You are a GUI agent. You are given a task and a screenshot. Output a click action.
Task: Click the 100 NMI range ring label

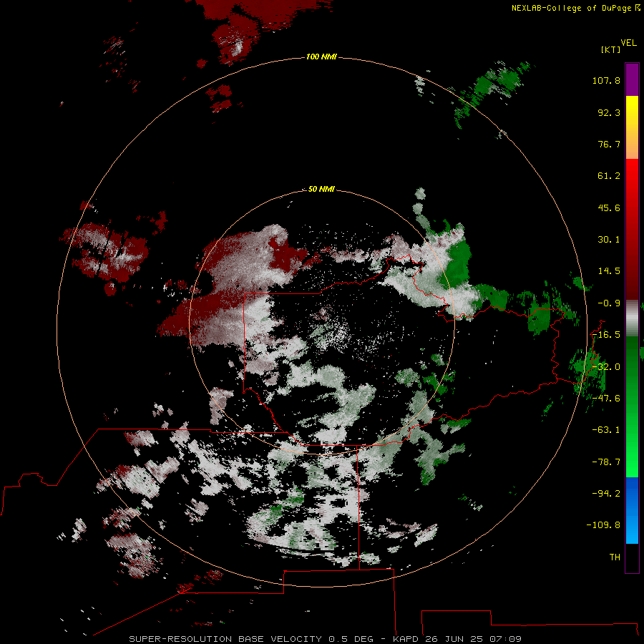321,57
